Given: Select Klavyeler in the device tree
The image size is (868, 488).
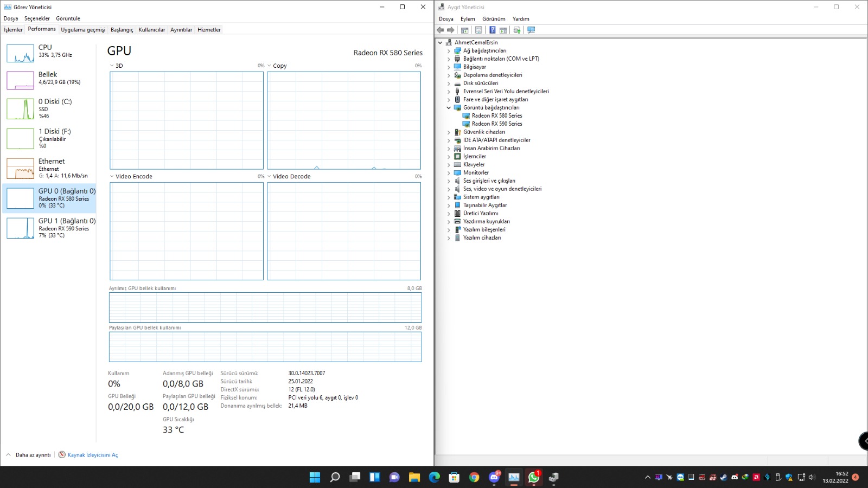Looking at the screenshot, I should pyautogui.click(x=474, y=164).
